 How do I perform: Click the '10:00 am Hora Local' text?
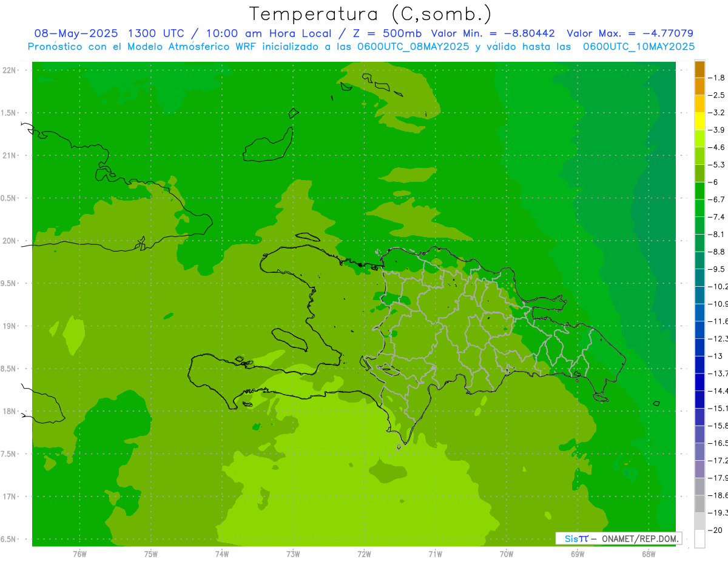point(268,33)
